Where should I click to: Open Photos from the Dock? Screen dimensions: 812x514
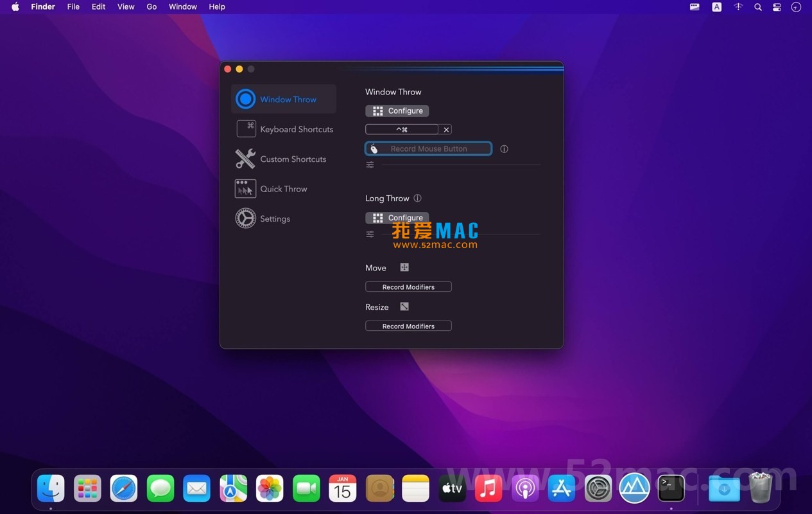pos(270,489)
